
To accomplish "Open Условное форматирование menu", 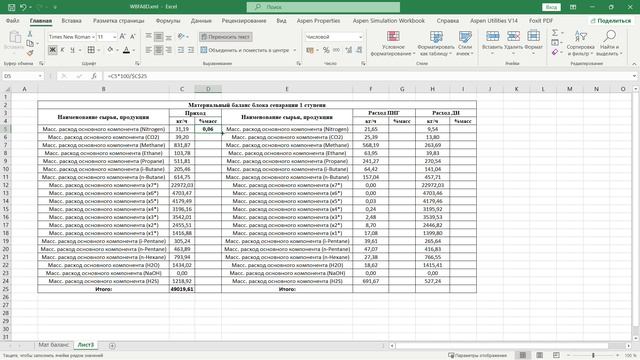I will (393, 43).
